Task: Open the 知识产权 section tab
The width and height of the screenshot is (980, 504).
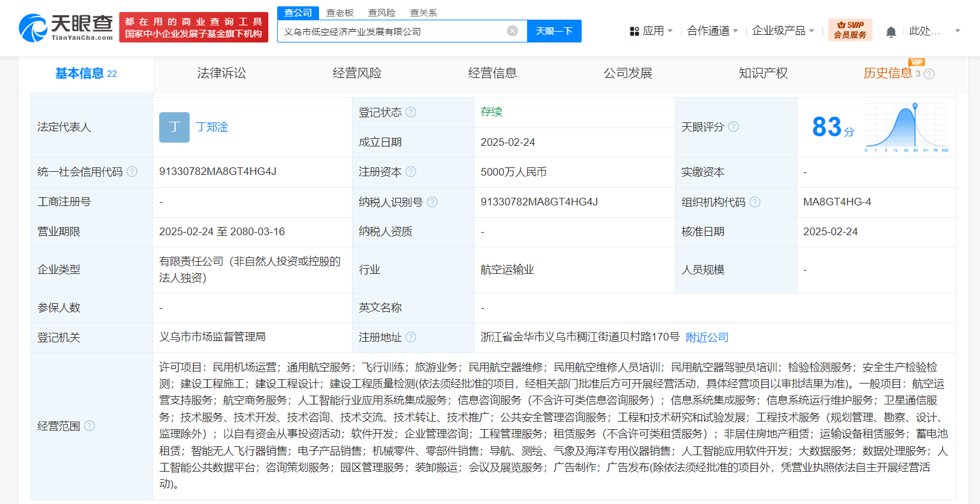Action: (763, 73)
